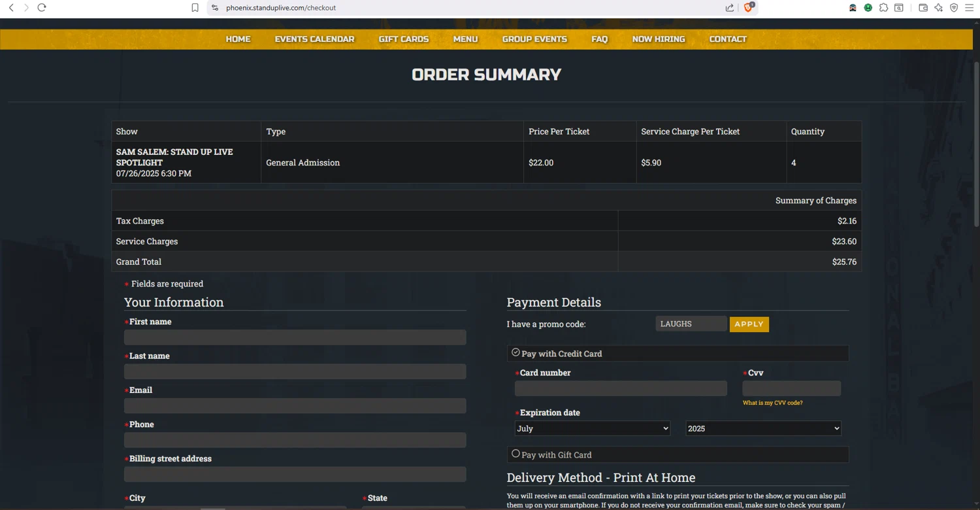Open the expiration year dropdown

(x=762, y=428)
